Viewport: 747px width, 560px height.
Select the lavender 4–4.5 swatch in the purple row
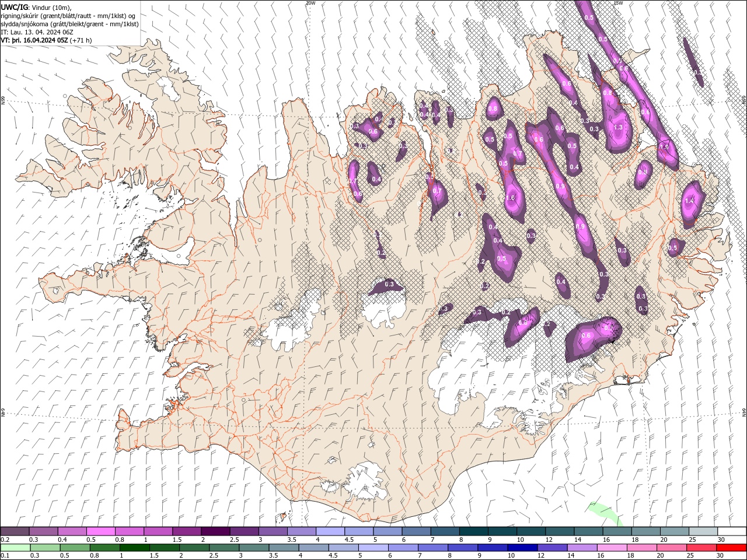(x=330, y=531)
